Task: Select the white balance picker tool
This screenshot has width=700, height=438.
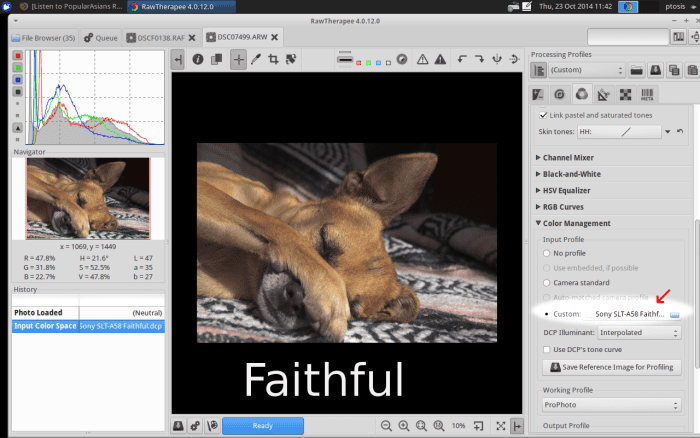Action: (x=256, y=60)
